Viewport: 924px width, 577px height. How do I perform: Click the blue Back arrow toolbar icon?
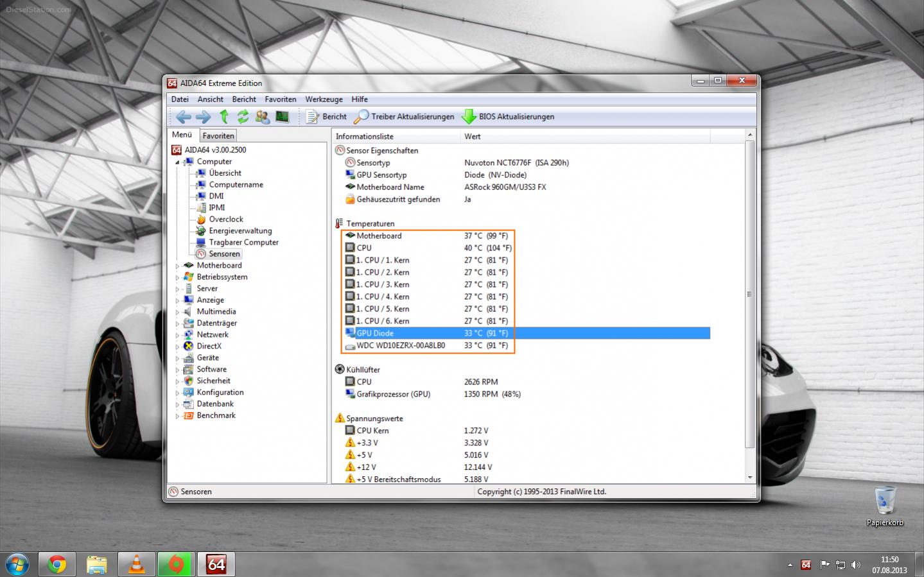click(184, 117)
